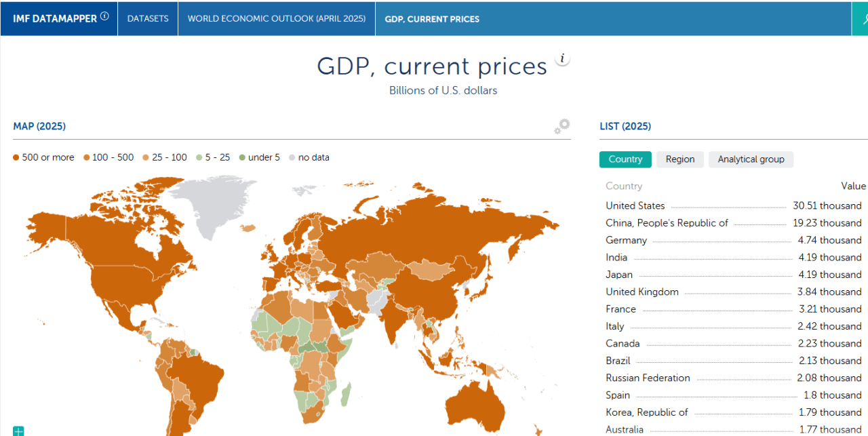Open the DATASETS menu

click(147, 18)
